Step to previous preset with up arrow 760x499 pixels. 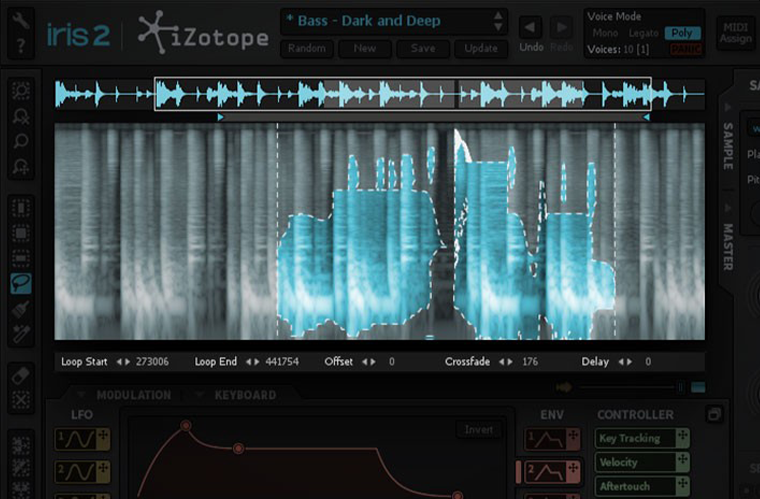coord(498,16)
